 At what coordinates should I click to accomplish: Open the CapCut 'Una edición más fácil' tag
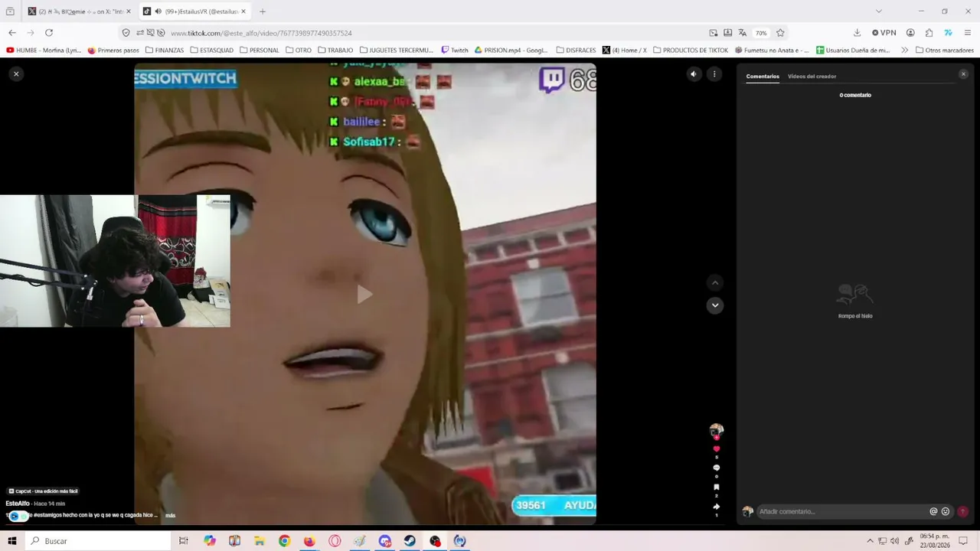coord(43,491)
